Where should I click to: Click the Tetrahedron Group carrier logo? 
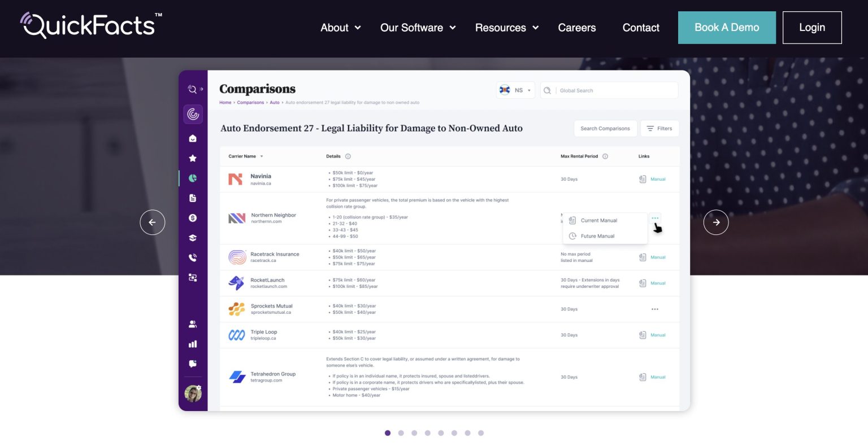tap(237, 377)
